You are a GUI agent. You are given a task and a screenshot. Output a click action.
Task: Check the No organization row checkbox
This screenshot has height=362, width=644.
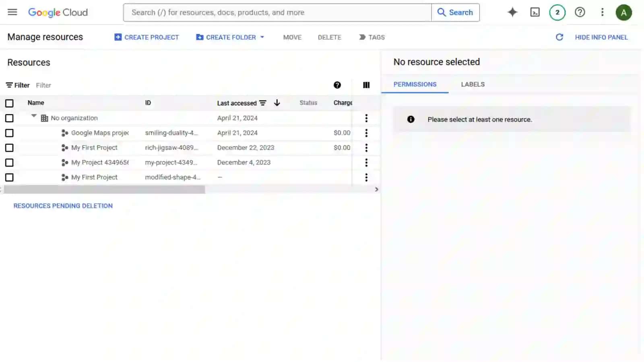click(9, 118)
